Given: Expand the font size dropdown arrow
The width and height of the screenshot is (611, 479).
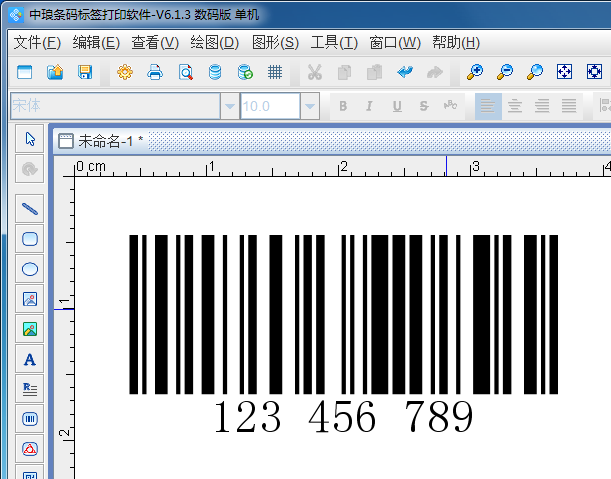Looking at the screenshot, I should tap(310, 106).
